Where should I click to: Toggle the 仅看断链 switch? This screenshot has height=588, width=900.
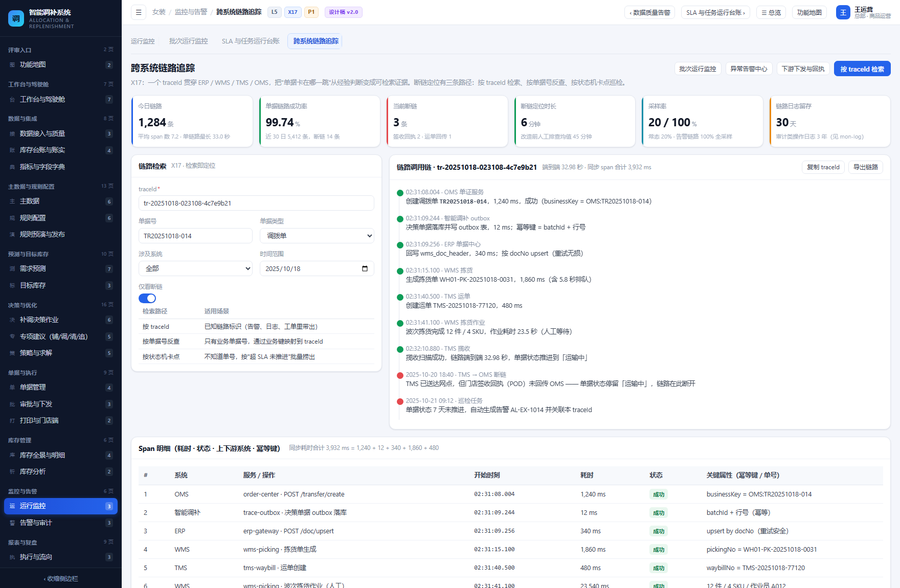147,298
